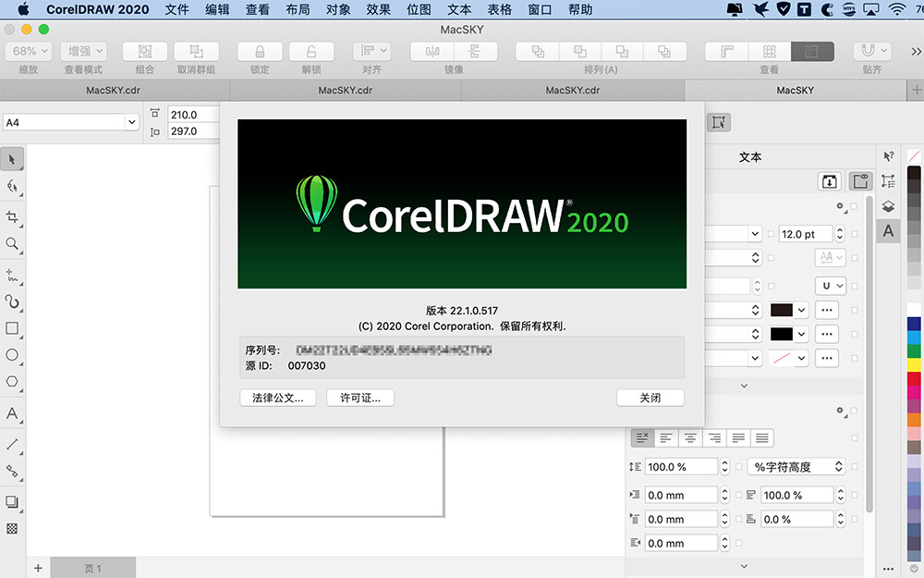Select the Zoom magnifier tool
Viewport: 924px width, 578px height.
[x=12, y=243]
